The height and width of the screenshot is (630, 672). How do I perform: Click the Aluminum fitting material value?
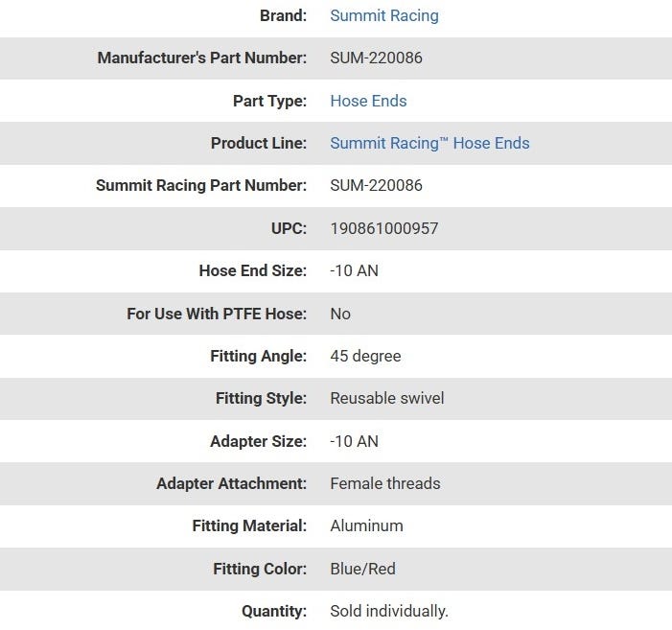pyautogui.click(x=366, y=525)
